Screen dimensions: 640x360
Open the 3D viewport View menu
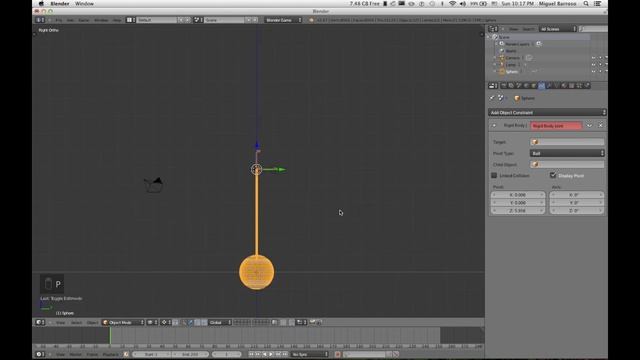coord(60,322)
